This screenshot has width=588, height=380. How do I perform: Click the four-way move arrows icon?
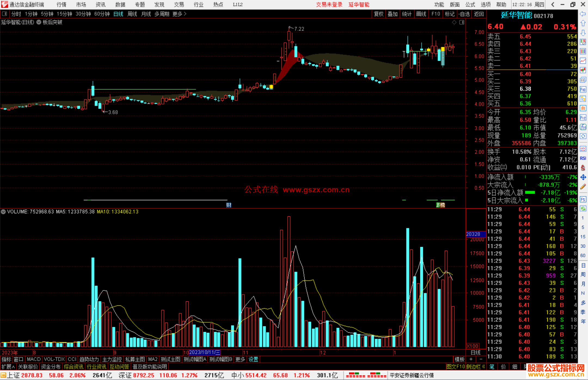point(583,177)
